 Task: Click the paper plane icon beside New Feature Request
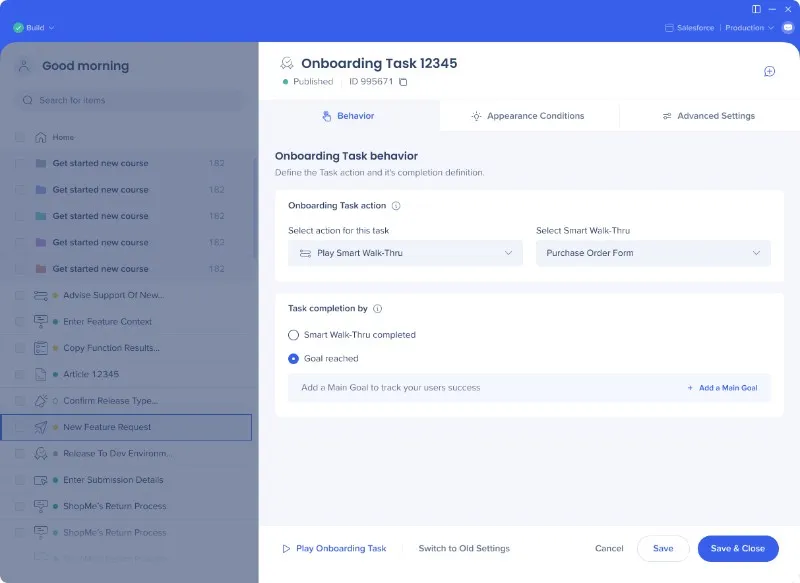point(40,426)
